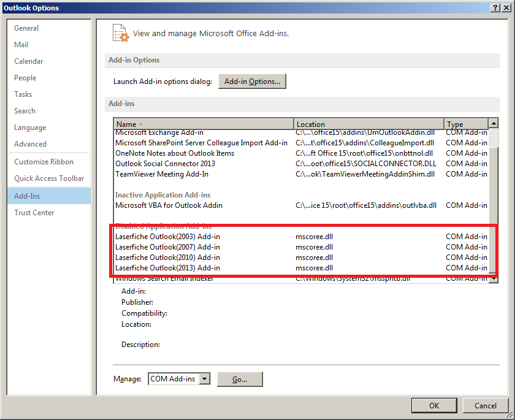
Task: Open the Manage COM Add-ins dropdown
Action: point(205,379)
